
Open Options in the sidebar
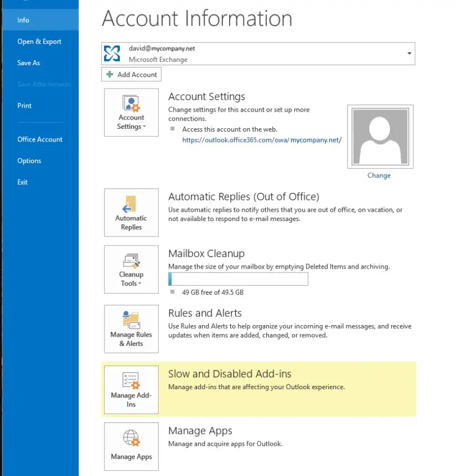pyautogui.click(x=29, y=160)
